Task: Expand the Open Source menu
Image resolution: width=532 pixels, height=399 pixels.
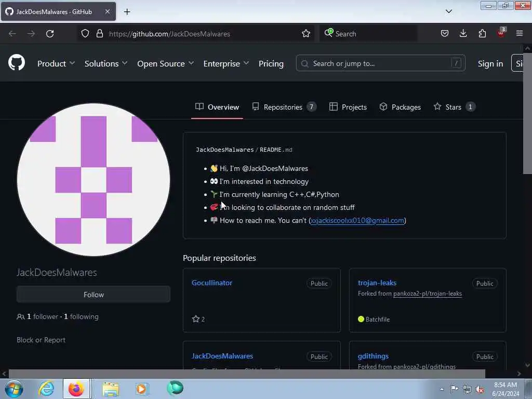Action: tap(166, 63)
